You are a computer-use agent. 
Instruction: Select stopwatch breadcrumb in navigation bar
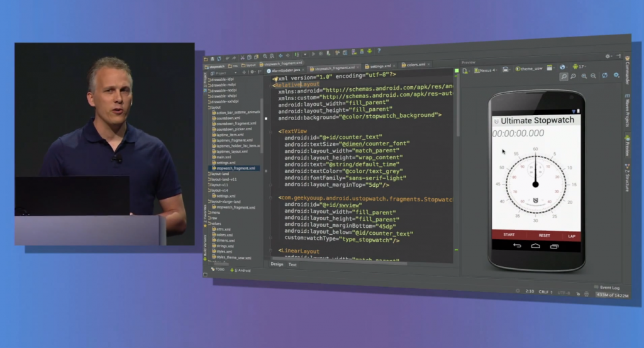(x=215, y=67)
